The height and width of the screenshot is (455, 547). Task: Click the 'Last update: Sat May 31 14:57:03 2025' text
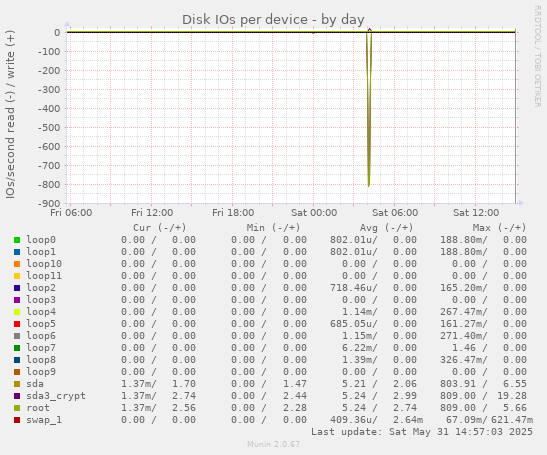[x=422, y=432]
